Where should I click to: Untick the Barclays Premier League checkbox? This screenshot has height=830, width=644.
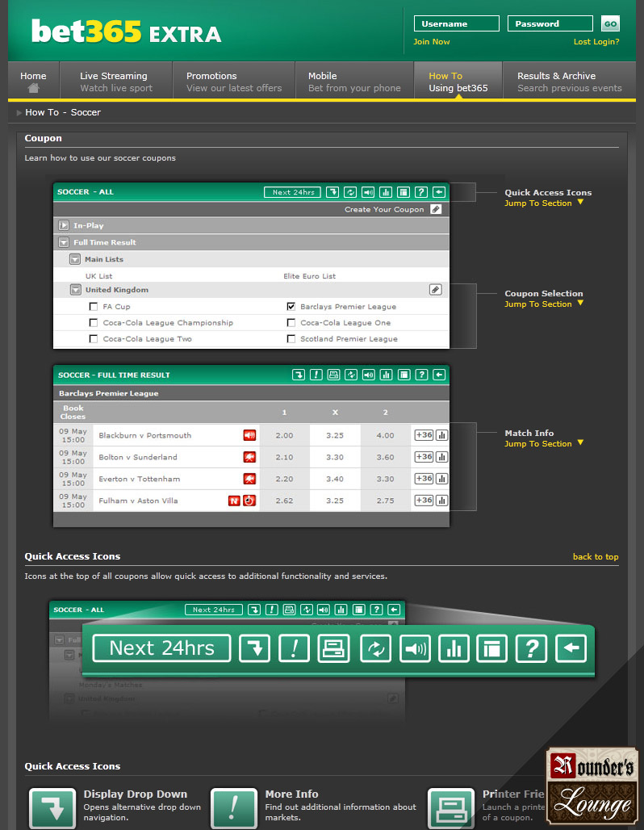click(291, 307)
